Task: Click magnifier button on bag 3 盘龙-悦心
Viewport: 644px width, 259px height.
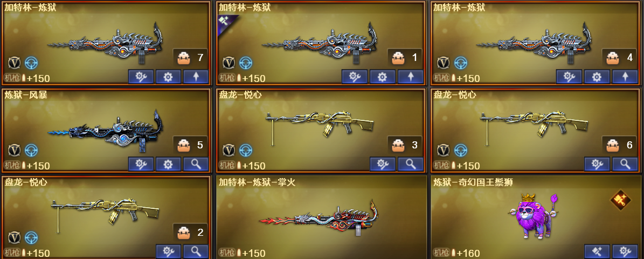Action: (x=410, y=164)
